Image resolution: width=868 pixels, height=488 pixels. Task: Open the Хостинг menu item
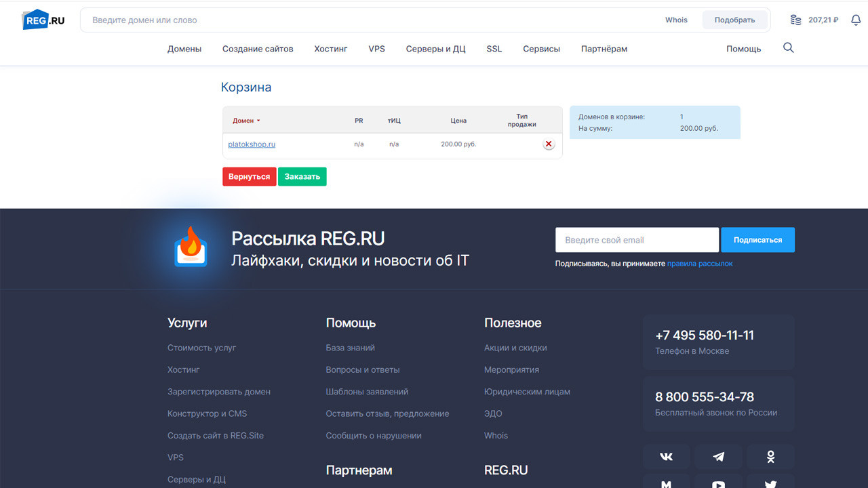[331, 49]
